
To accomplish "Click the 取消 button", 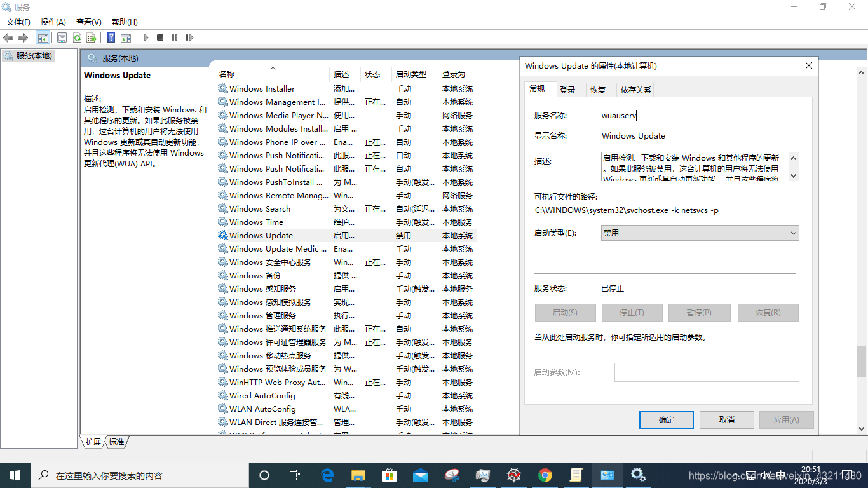I will click(x=727, y=419).
